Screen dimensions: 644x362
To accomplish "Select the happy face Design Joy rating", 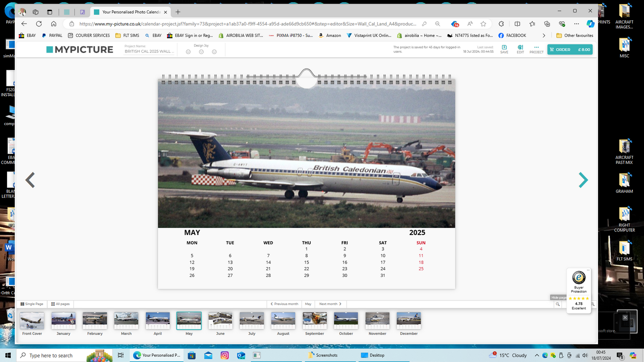I will [x=214, y=52].
